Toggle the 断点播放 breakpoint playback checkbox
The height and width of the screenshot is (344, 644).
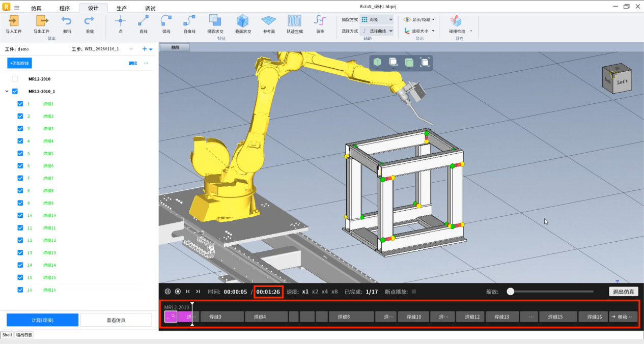pos(414,292)
